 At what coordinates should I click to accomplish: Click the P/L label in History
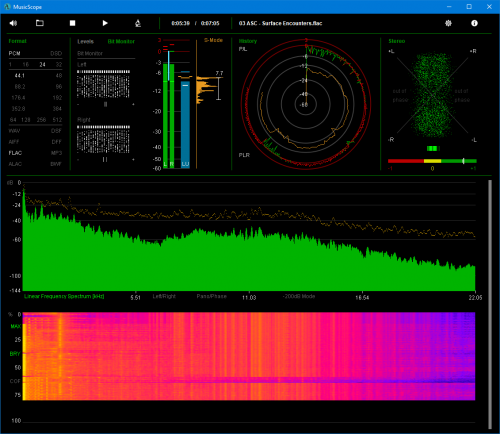[243, 49]
